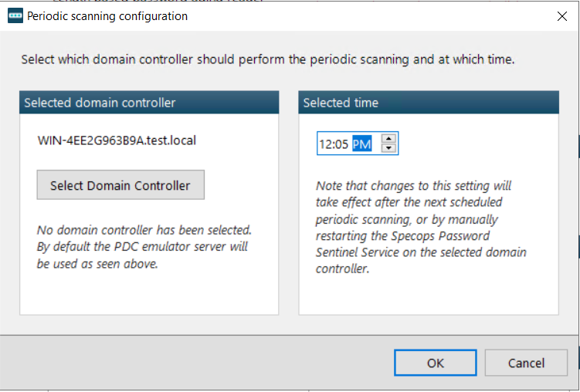Viewport: 580px width, 392px height.
Task: Click the instruction text about periodic scanning
Action: tap(268, 59)
